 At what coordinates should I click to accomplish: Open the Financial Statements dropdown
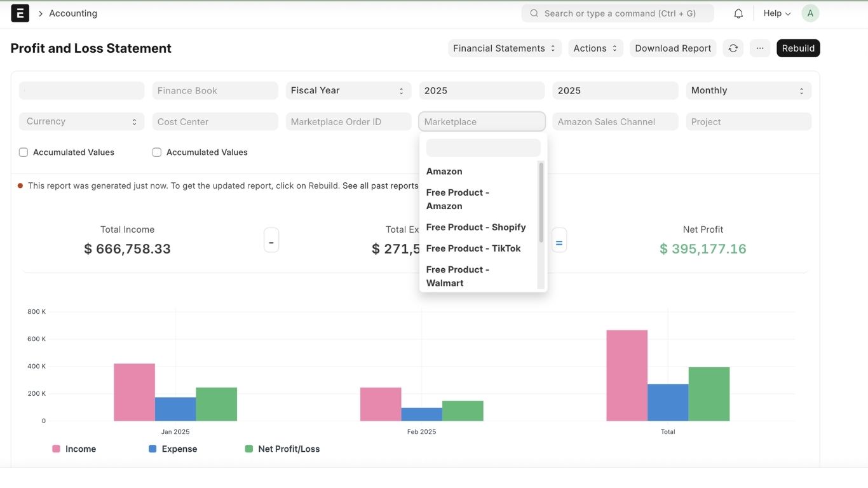tap(504, 48)
